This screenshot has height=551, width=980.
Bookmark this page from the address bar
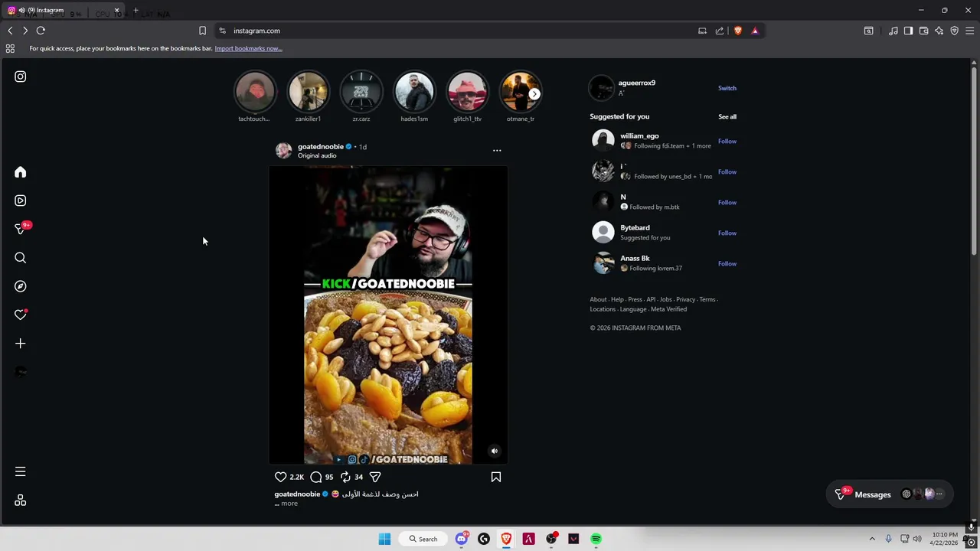tap(202, 31)
